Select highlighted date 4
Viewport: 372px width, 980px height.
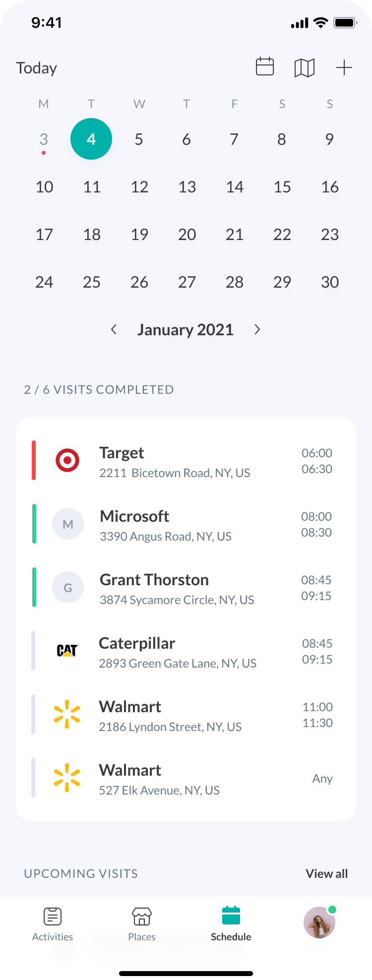coord(91,139)
